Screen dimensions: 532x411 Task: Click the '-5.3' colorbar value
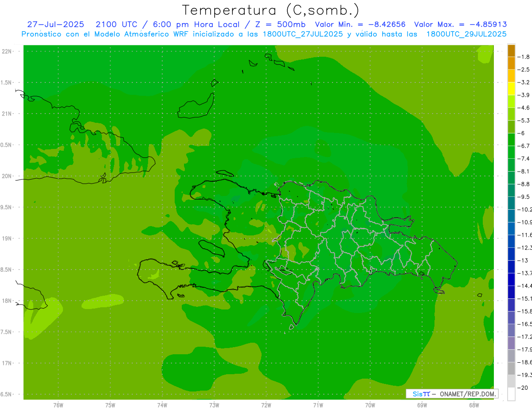(x=523, y=120)
